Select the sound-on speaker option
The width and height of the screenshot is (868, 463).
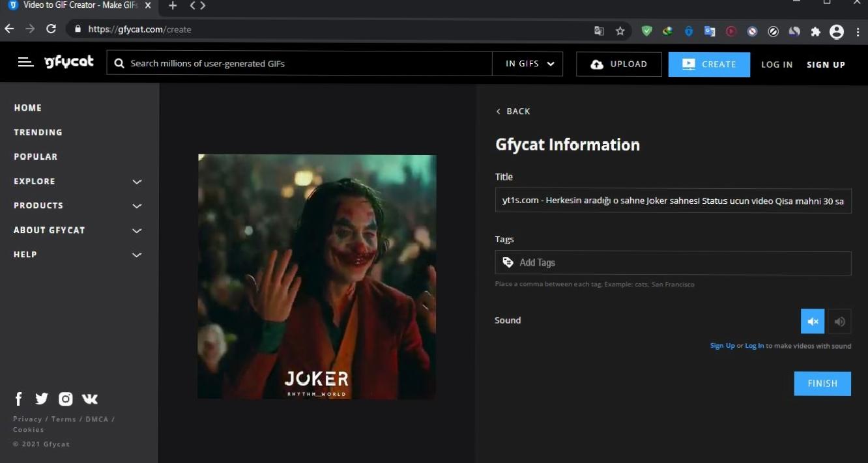tap(839, 321)
